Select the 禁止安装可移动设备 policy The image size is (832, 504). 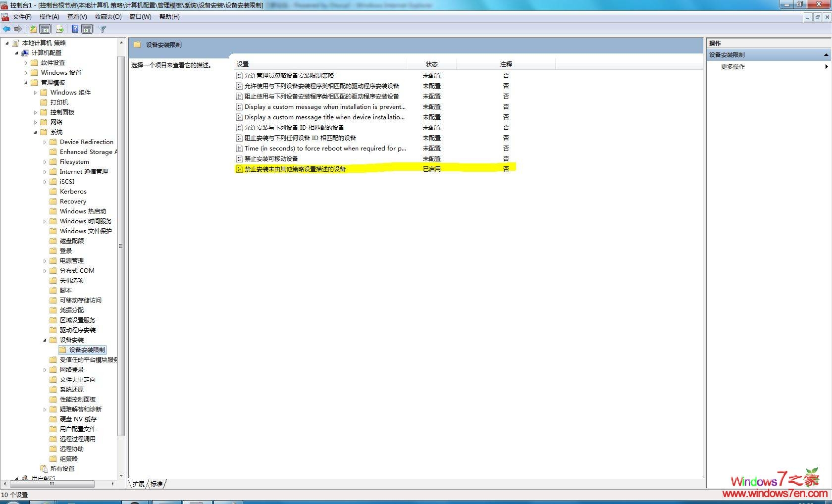(x=271, y=158)
